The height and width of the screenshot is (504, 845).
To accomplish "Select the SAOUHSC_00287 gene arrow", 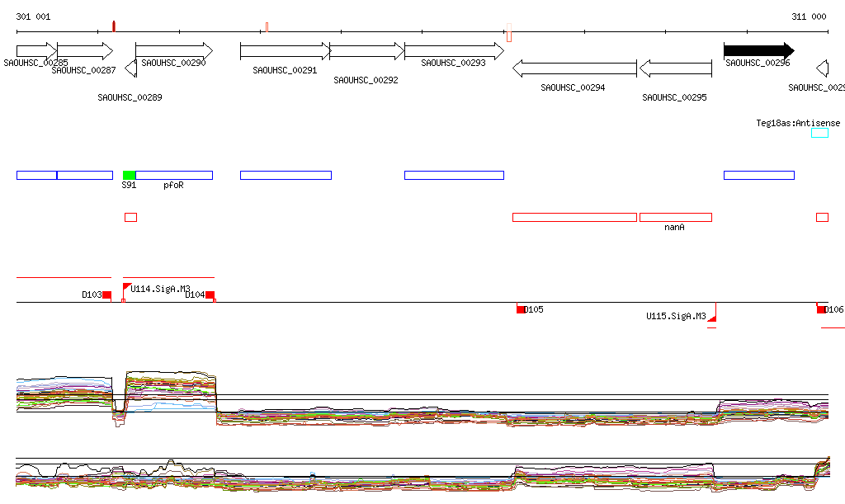I will 85,51.
